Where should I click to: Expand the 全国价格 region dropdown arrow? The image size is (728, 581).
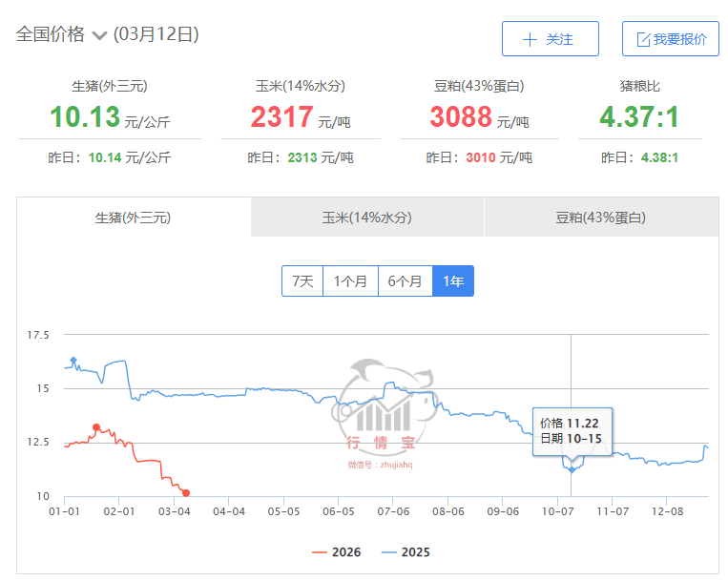100,36
